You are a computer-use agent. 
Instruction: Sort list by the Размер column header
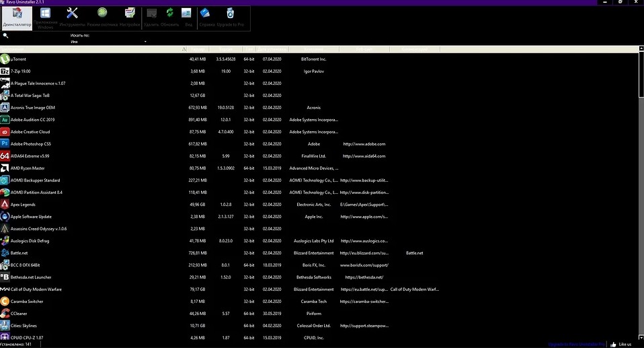198,49
